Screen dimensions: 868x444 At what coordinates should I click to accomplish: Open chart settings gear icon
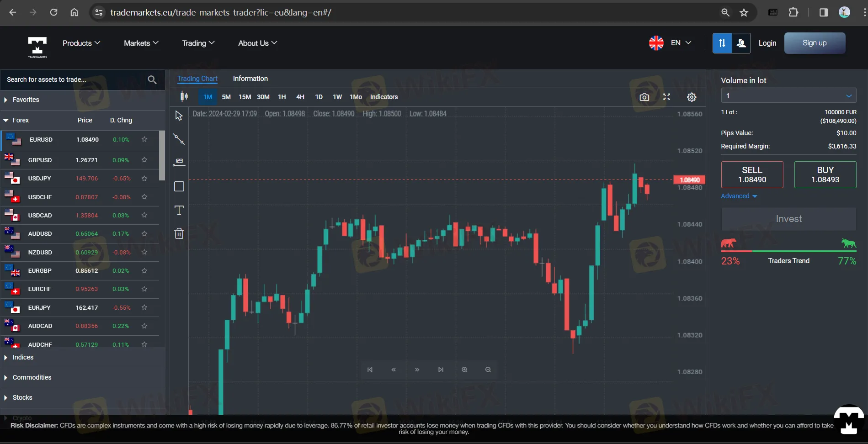(x=692, y=97)
